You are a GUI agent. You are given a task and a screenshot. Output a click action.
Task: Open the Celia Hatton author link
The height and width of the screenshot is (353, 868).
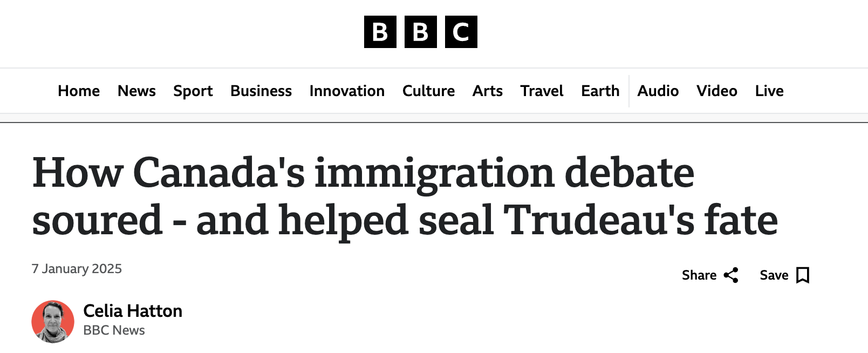point(133,311)
